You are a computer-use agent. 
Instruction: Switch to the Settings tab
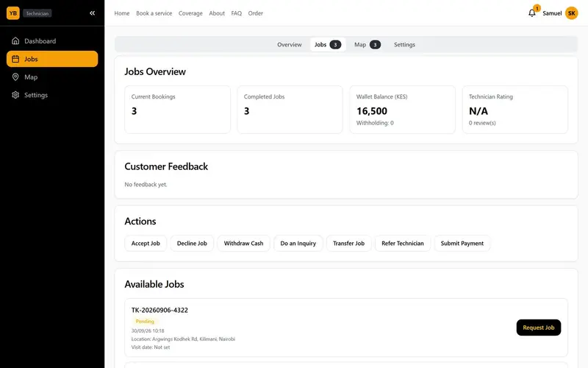(404, 45)
